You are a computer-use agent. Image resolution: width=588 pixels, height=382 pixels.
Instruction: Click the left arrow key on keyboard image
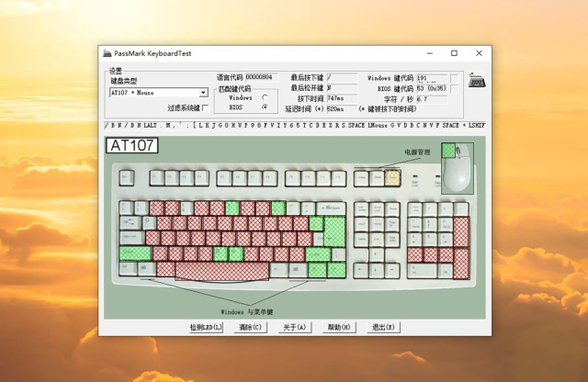coord(361,270)
